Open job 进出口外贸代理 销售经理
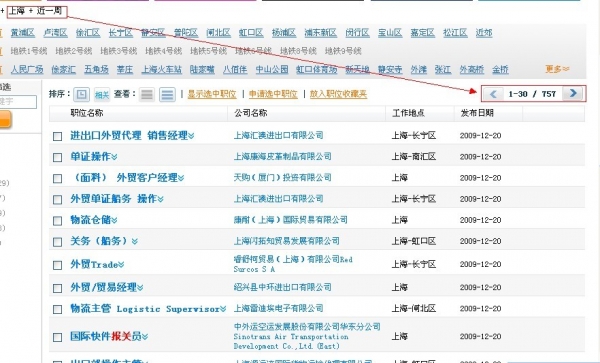This screenshot has width=600, height=363. click(x=129, y=136)
